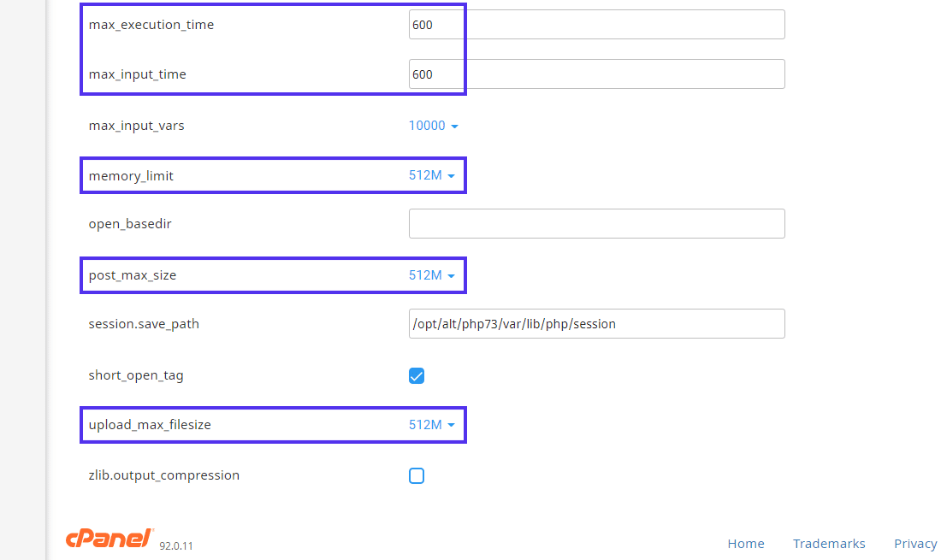Open the Privacy link
Screen dimensions: 941x560
pos(914,543)
